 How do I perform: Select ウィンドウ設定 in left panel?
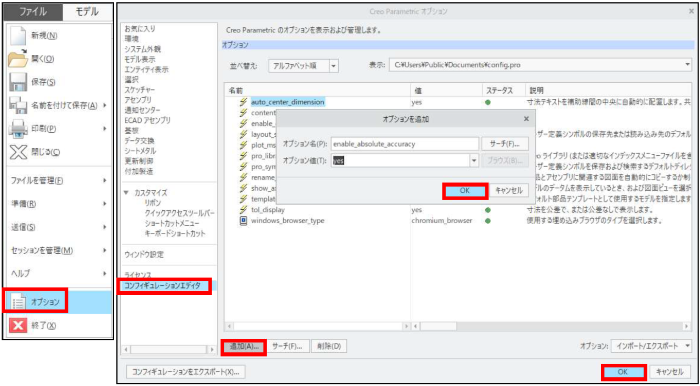144,255
